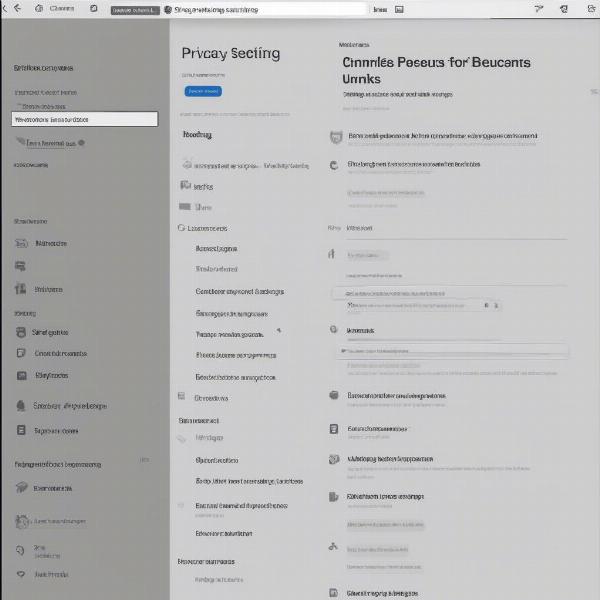Click the dark rectangle icon in middle column
Viewport: 600px width, 600px height.
185,207
